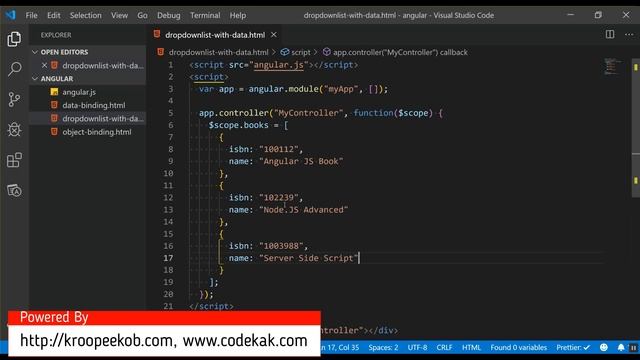Viewport: 640px width, 360px height.
Task: Open the View menu
Action: click(x=119, y=15)
